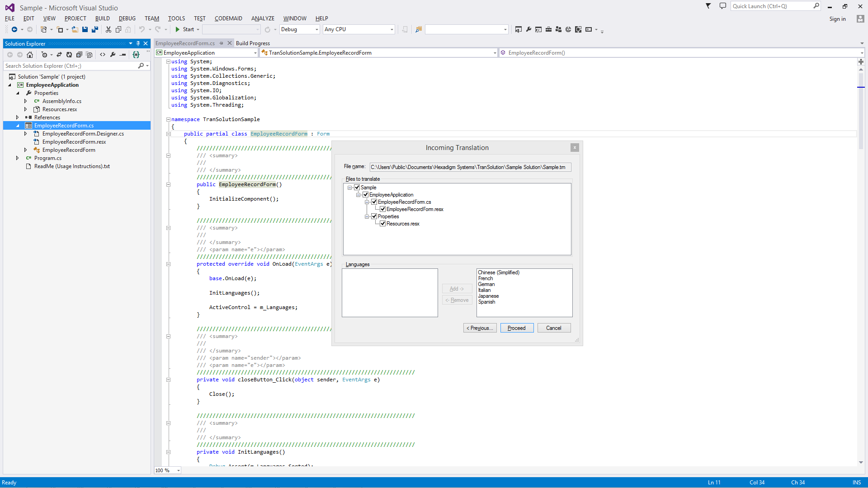Open the TranSolutionSample.EmployeeRecordForm class dropdown
The width and height of the screenshot is (868, 488).
coord(378,53)
